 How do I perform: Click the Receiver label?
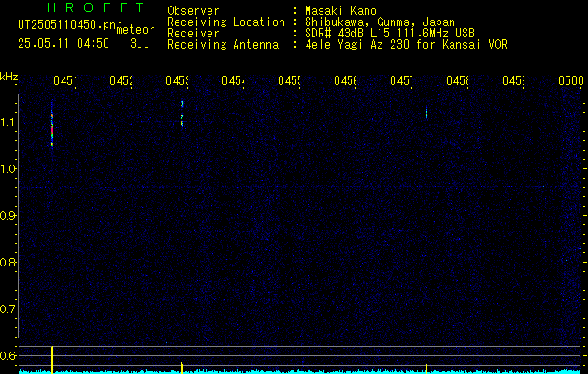click(x=194, y=34)
